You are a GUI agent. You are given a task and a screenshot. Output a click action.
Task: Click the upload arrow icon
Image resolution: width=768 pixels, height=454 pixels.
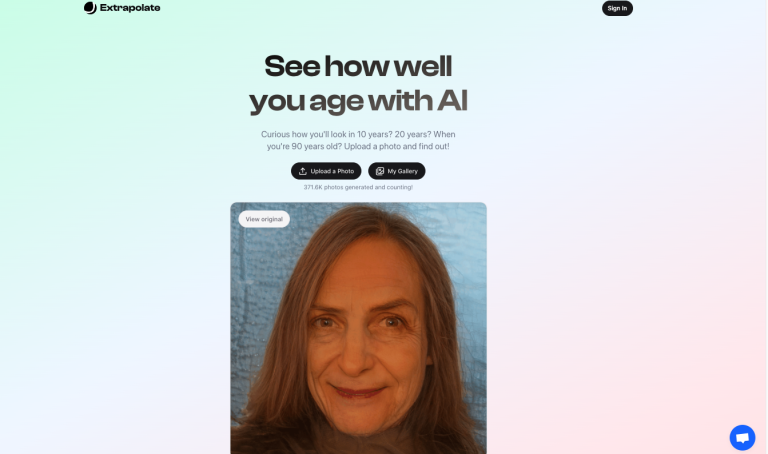click(303, 171)
